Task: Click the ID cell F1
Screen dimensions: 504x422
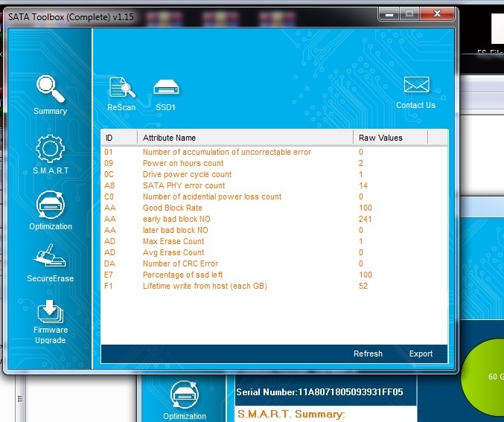Action: [109, 286]
